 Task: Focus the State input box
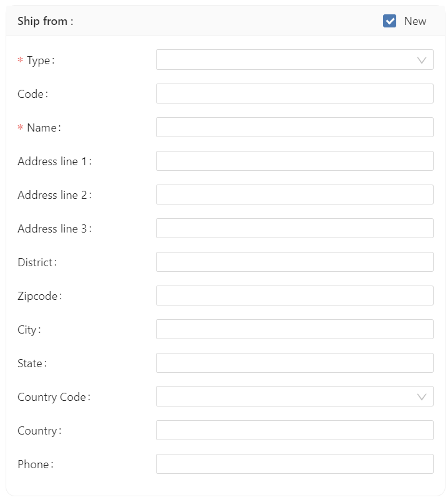[x=295, y=363]
